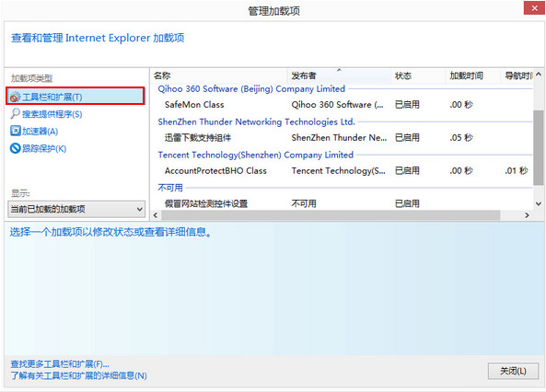546x392 pixels.
Task: Select 工具栏和扩展(T) add-on type
Action: pos(76,97)
